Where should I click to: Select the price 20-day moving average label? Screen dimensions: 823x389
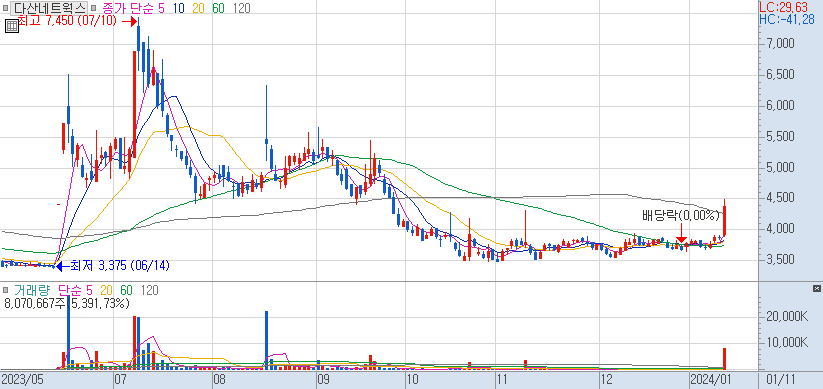point(197,8)
